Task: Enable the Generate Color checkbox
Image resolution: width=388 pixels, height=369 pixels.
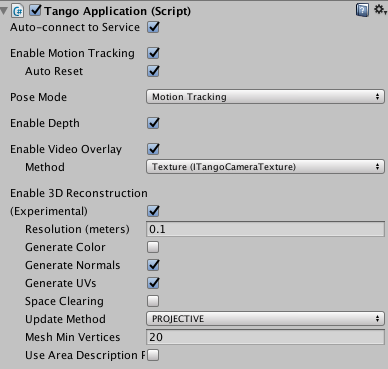Action: [x=153, y=247]
